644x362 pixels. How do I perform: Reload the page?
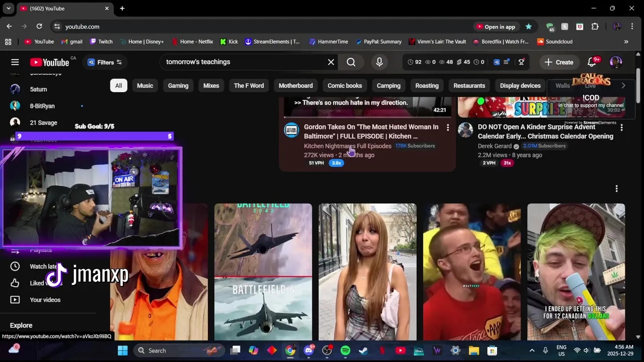point(39,26)
